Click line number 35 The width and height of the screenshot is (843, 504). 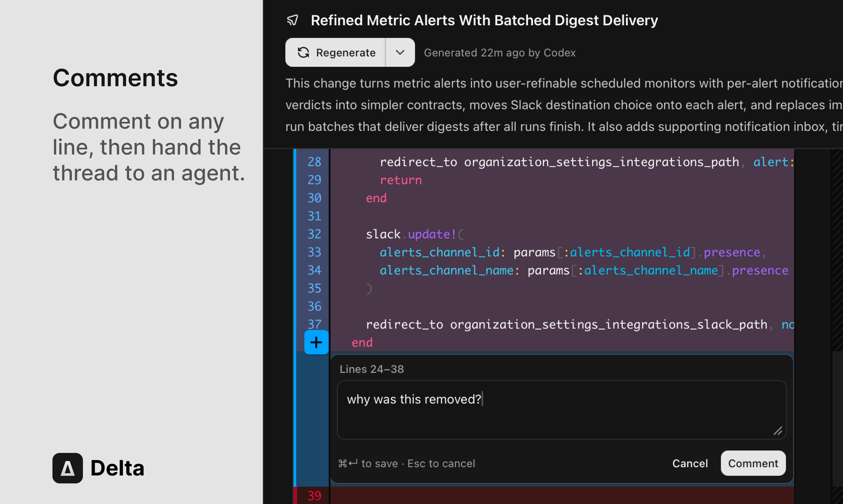pyautogui.click(x=314, y=288)
